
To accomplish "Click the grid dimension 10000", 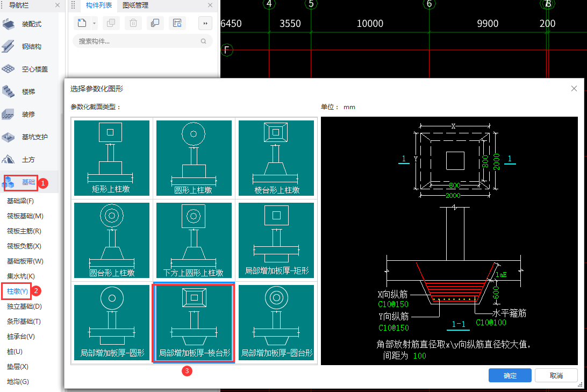I will tap(370, 24).
